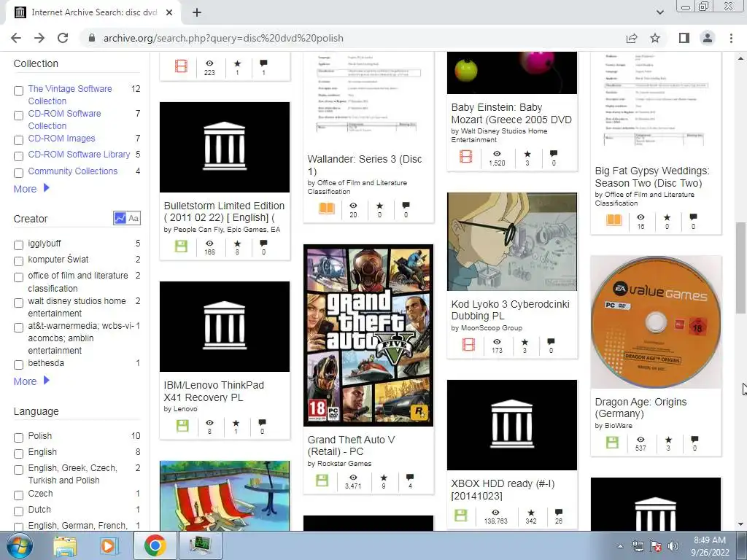Click the volume speaker tray icon
This screenshot has width=747, height=560.
[x=673, y=546]
